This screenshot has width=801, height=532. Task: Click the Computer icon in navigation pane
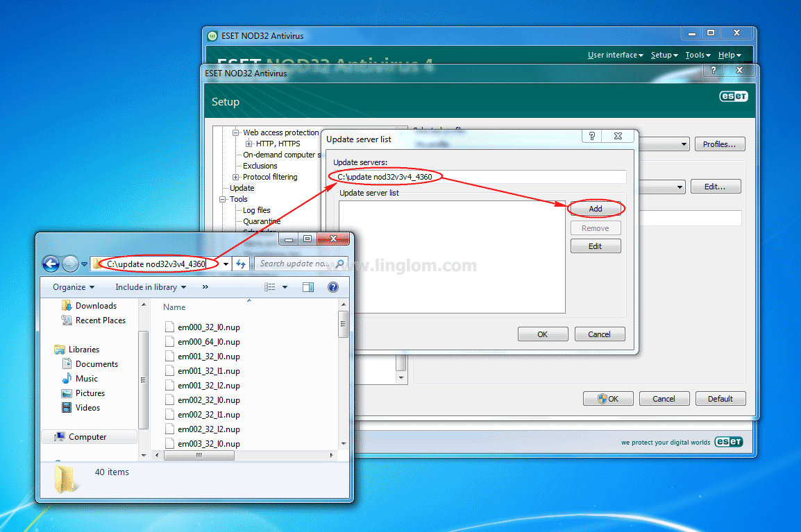(x=60, y=436)
